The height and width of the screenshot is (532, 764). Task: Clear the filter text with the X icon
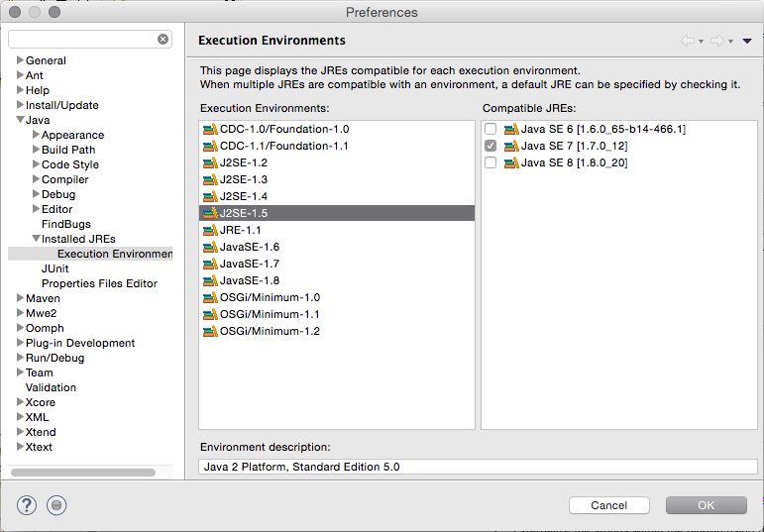pos(164,39)
